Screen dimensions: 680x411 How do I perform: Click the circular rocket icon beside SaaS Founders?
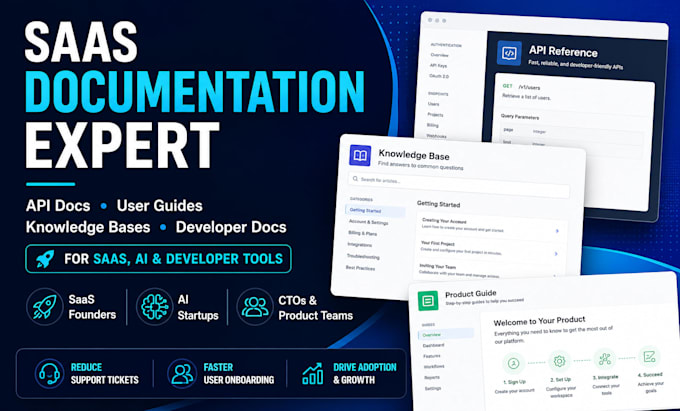click(x=45, y=307)
